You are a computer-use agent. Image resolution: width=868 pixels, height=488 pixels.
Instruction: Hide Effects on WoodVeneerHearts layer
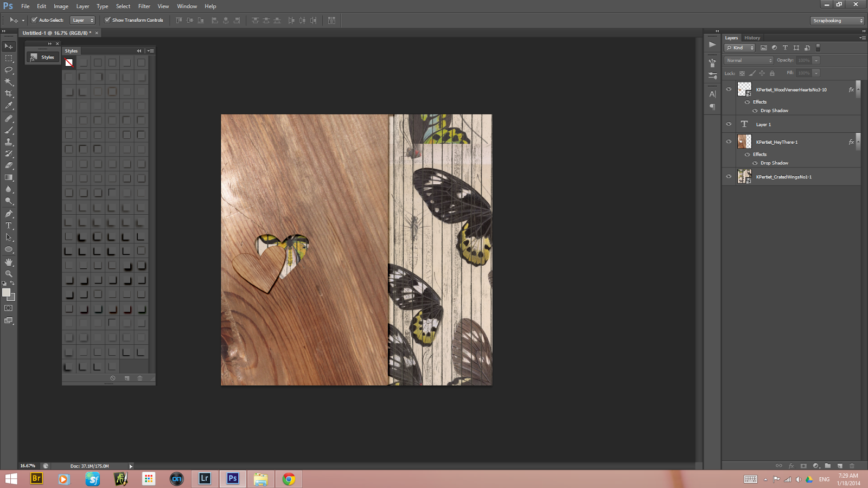pyautogui.click(x=747, y=102)
